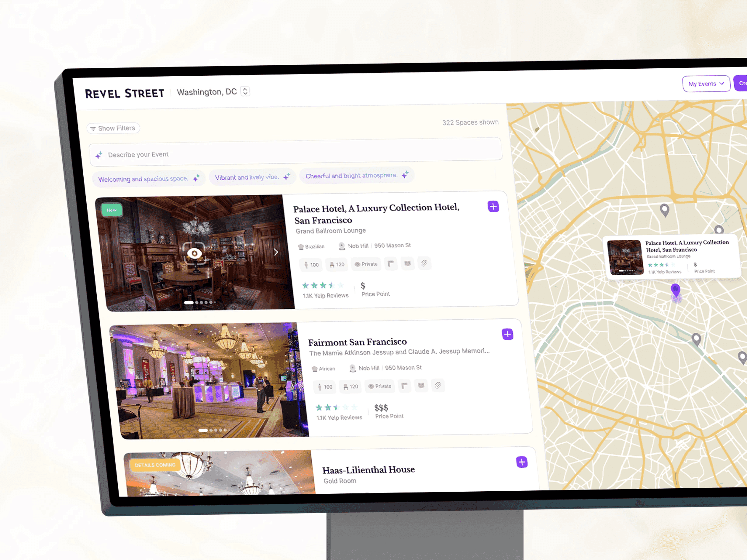Screen dimensions: 747x560
Task: Click the floor plan icon on Palace Hotel
Action: tap(391, 264)
